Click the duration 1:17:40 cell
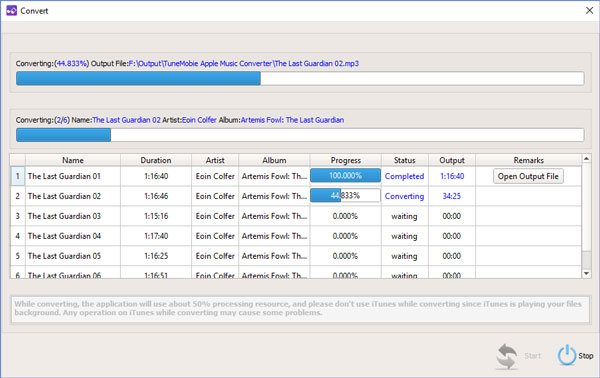 point(156,236)
